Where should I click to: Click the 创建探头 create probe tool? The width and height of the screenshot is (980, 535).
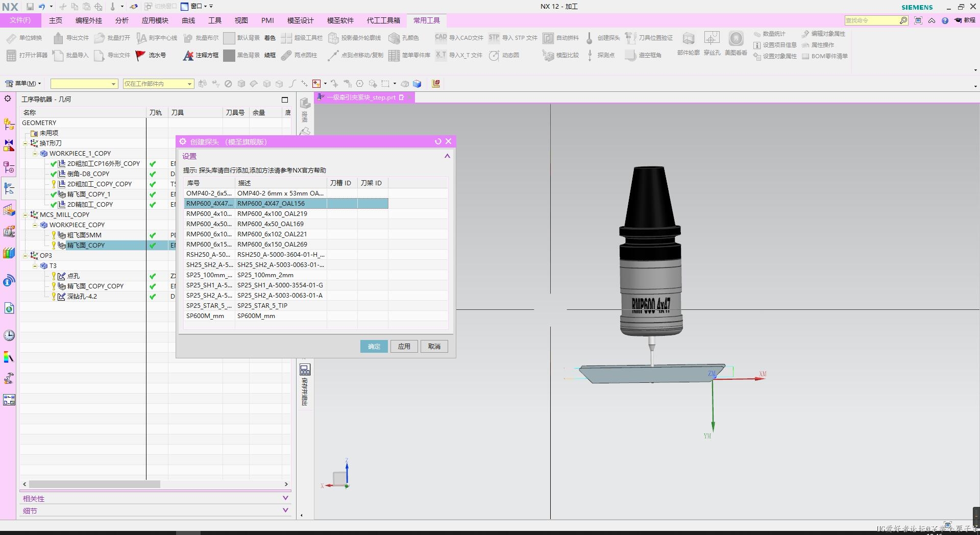602,38
